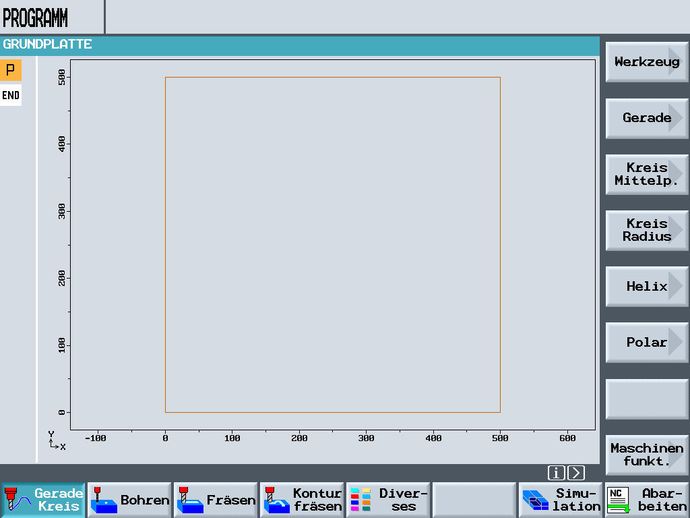
Task: Select the orange P program step
Action: pyautogui.click(x=10, y=70)
